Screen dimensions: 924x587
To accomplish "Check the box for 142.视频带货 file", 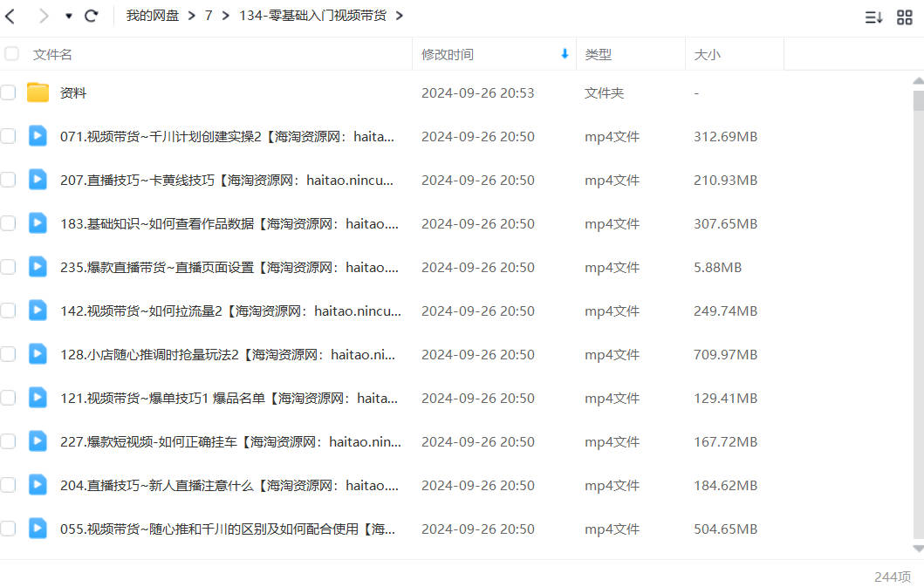I will click(x=8, y=311).
